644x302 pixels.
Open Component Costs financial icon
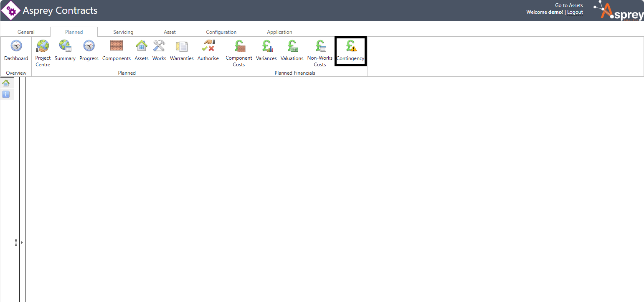point(239,46)
